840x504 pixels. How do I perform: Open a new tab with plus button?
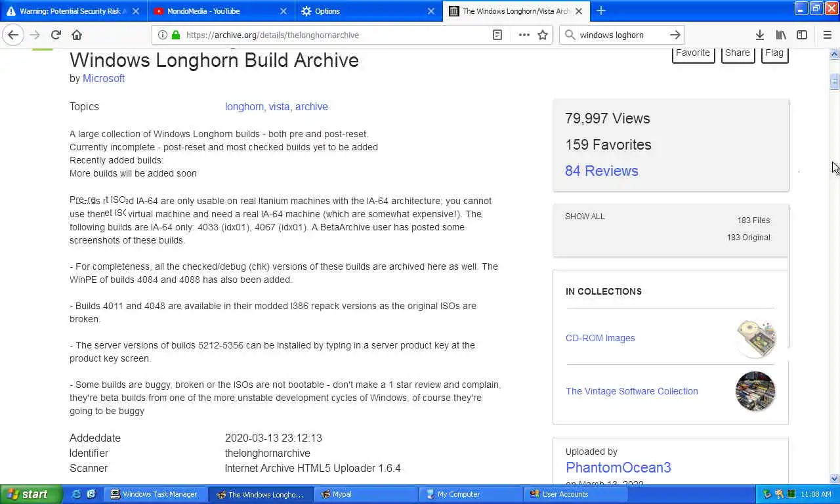601,10
